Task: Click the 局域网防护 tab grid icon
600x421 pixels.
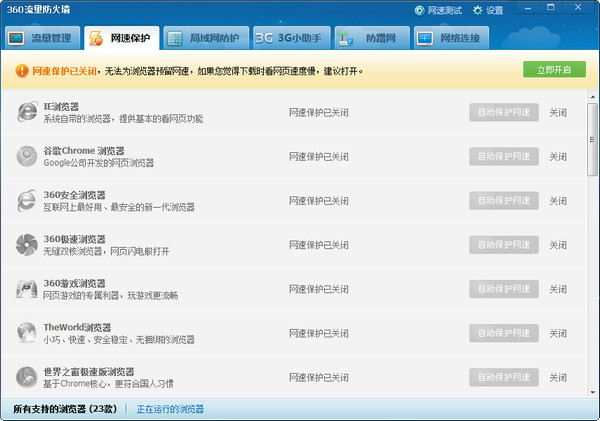Action: pos(175,39)
